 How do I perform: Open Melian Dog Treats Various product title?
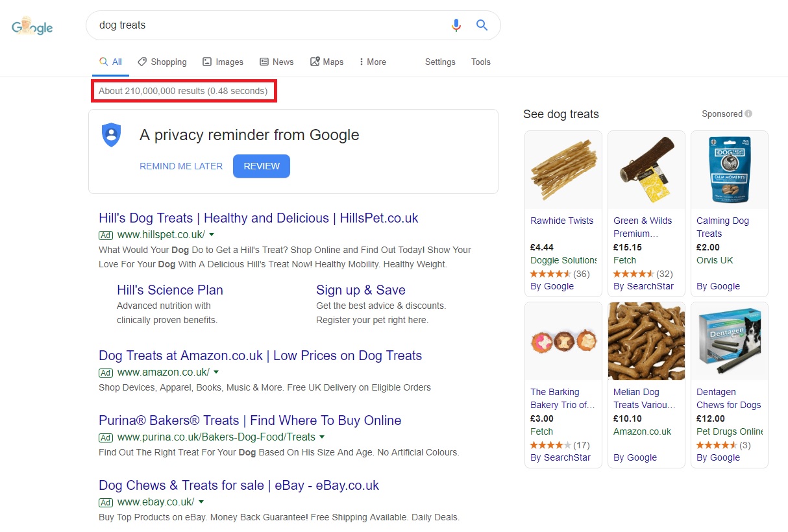(645, 398)
